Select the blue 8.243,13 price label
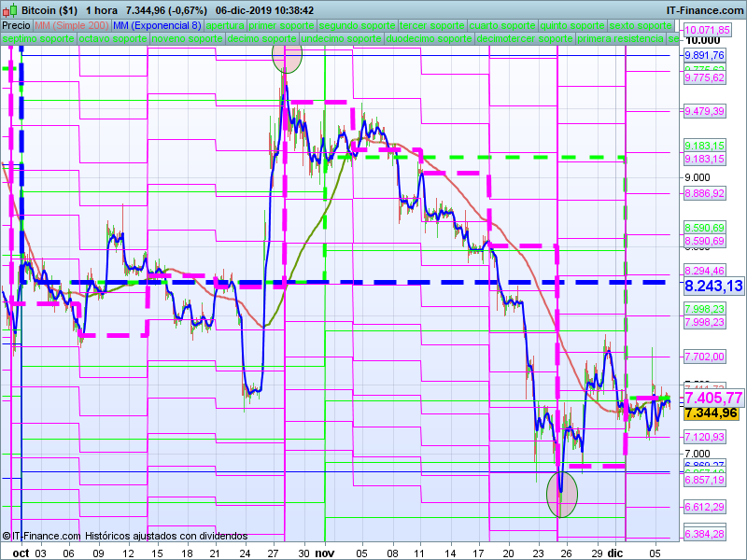The height and width of the screenshot is (560, 747). [712, 287]
